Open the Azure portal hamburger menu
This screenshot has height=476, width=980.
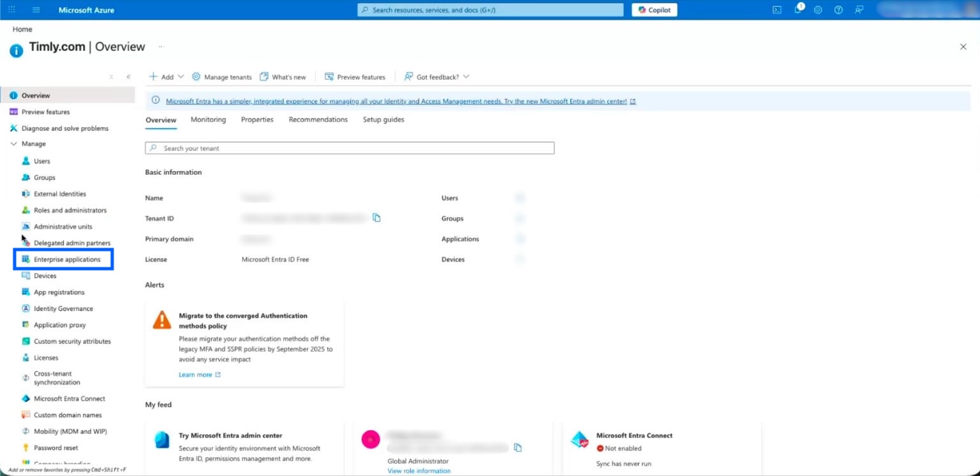click(x=36, y=10)
